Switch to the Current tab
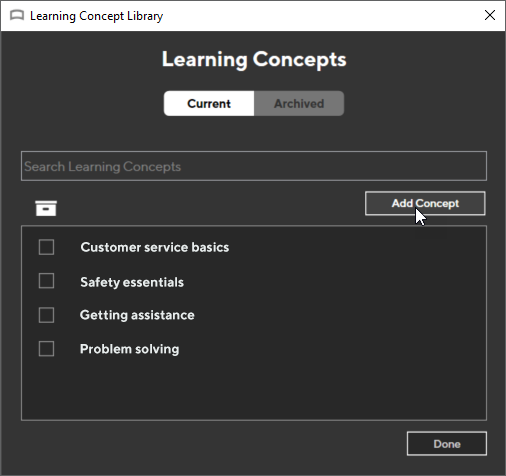The width and height of the screenshot is (506, 476). coord(209,103)
